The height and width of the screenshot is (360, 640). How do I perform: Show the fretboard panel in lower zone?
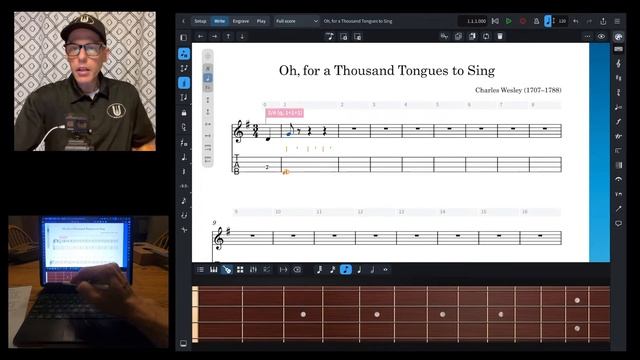227,269
